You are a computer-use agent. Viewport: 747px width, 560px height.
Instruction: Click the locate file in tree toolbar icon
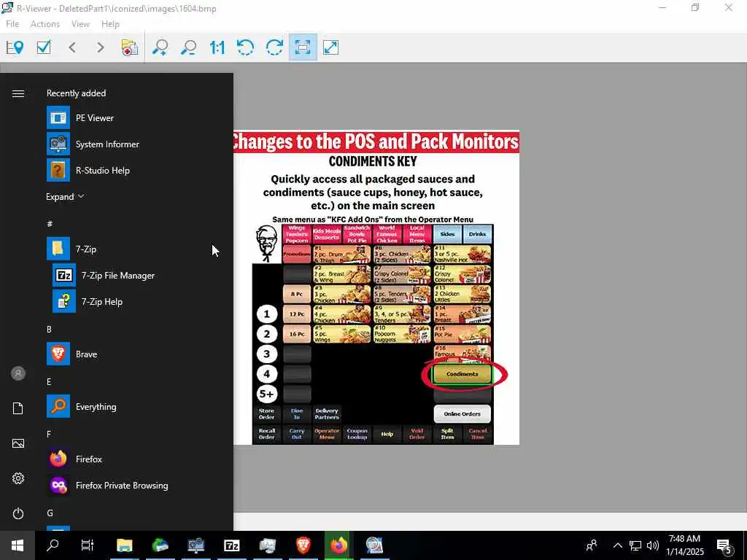[15, 47]
